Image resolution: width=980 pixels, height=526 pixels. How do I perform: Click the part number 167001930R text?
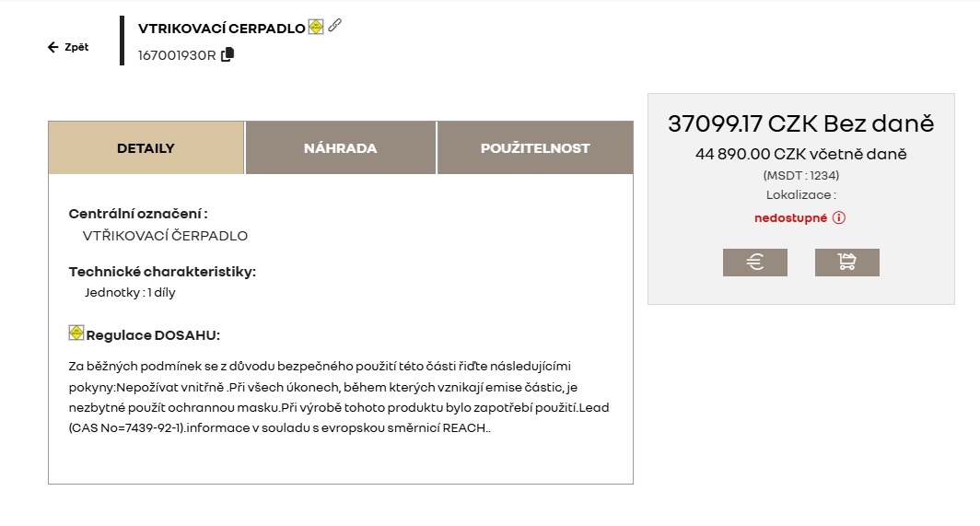(177, 55)
